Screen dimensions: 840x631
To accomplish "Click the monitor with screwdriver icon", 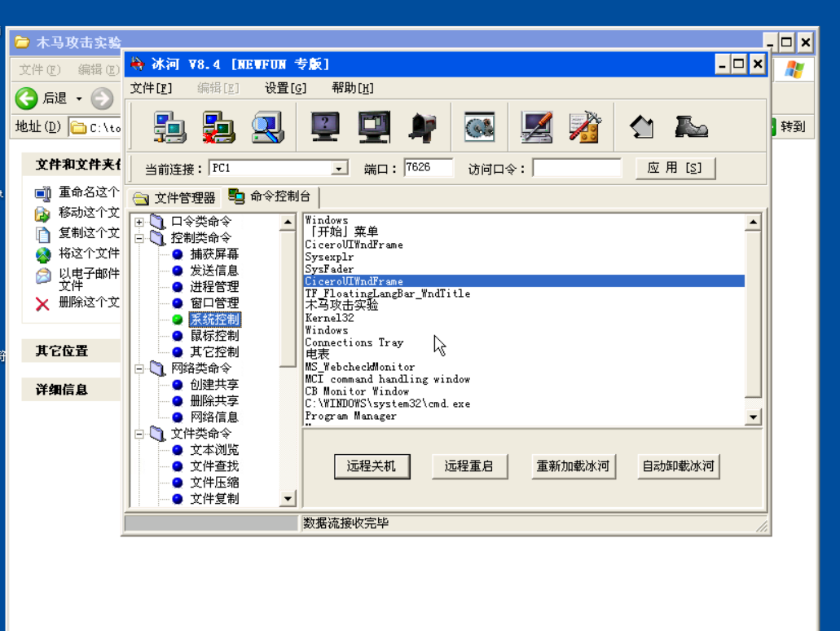I will 536,127.
